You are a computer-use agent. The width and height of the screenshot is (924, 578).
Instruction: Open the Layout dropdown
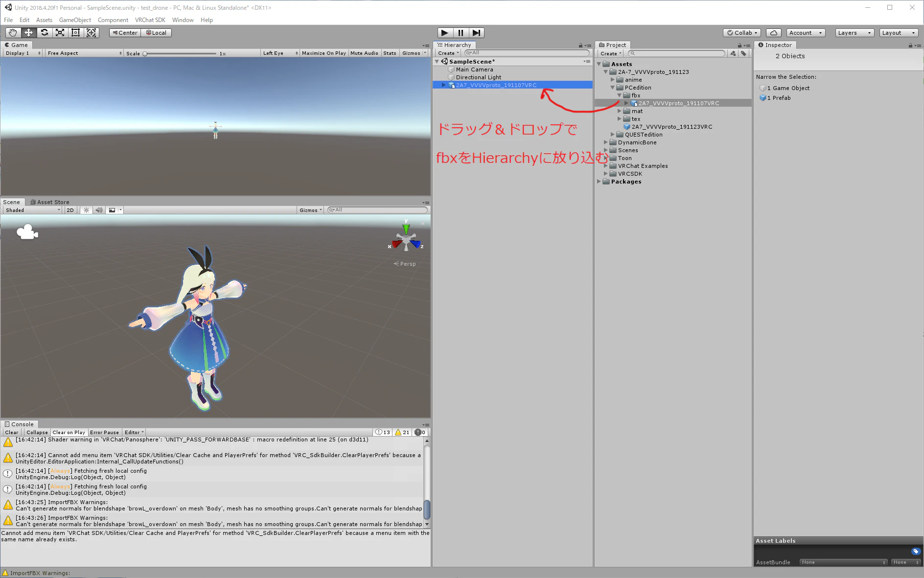pos(899,33)
